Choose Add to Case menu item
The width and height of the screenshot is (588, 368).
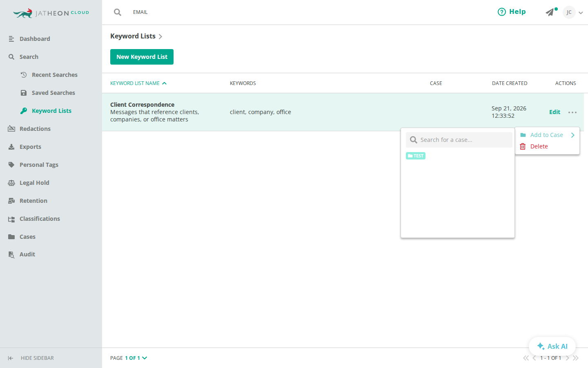[x=547, y=135]
